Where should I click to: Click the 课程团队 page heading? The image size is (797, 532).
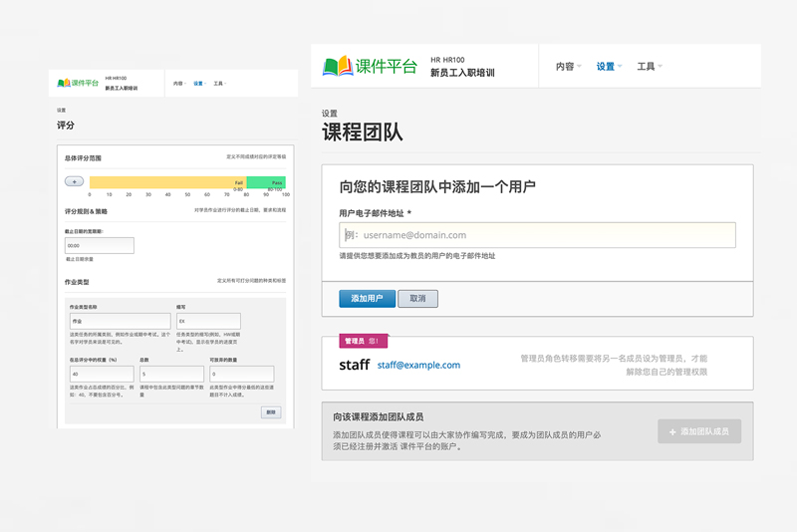pyautogui.click(x=363, y=133)
